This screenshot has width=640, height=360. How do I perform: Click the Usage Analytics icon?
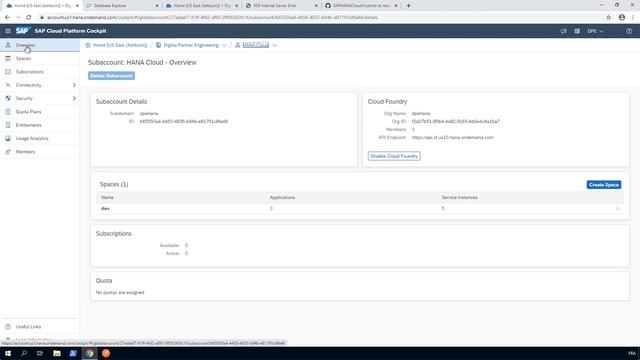pos(8,138)
